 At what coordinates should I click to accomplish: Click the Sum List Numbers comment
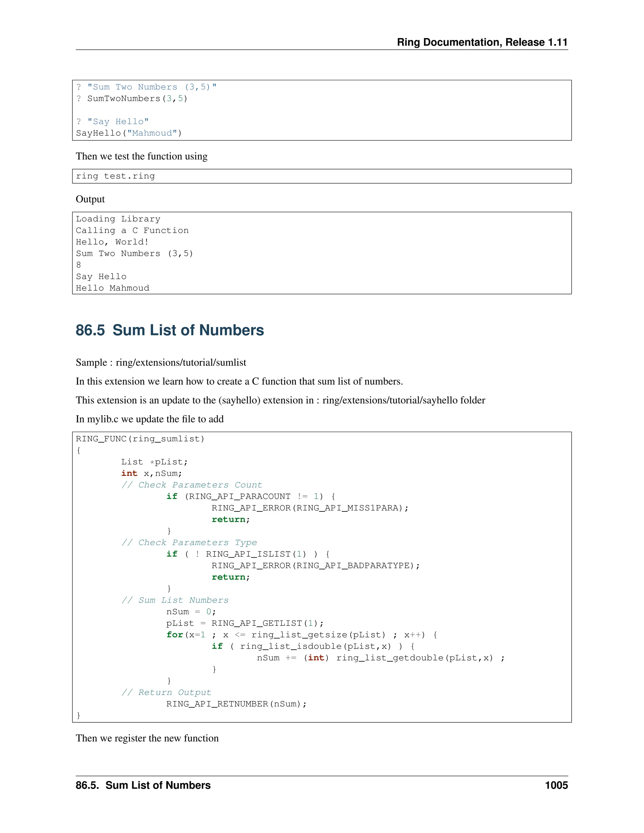175,600
